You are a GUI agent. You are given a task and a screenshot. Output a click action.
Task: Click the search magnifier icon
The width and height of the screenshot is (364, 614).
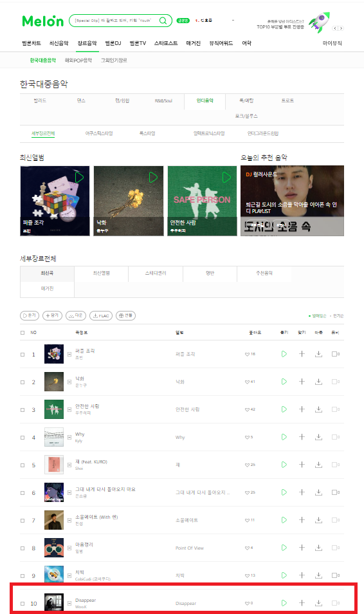(x=163, y=21)
